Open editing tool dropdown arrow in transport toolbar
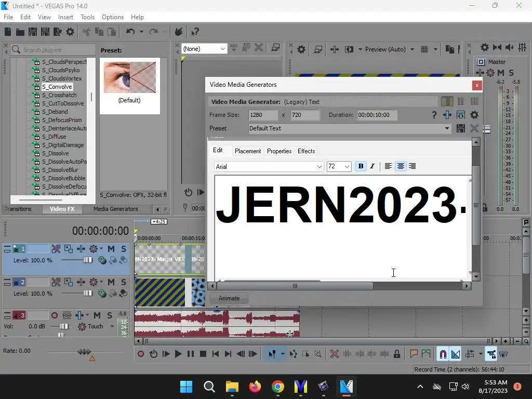The width and height of the screenshot is (532, 399). (x=283, y=354)
